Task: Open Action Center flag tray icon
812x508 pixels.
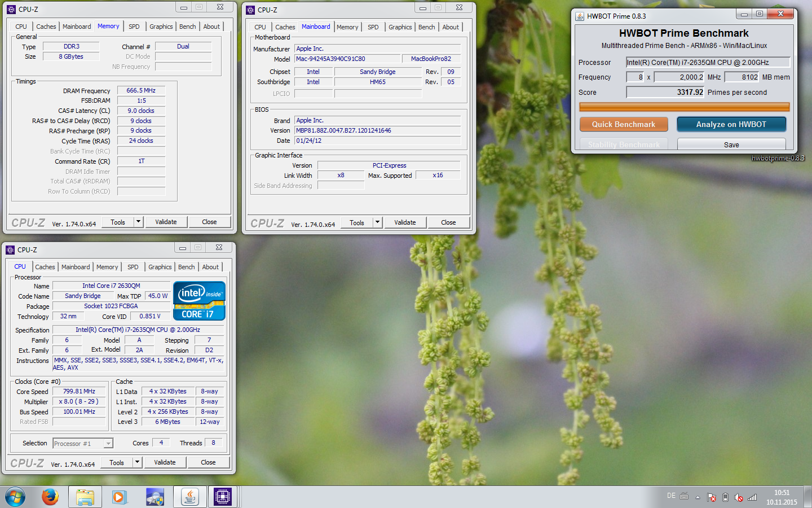Action: (x=712, y=497)
